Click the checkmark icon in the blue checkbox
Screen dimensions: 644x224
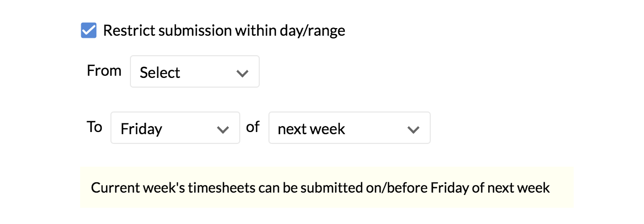point(89,31)
